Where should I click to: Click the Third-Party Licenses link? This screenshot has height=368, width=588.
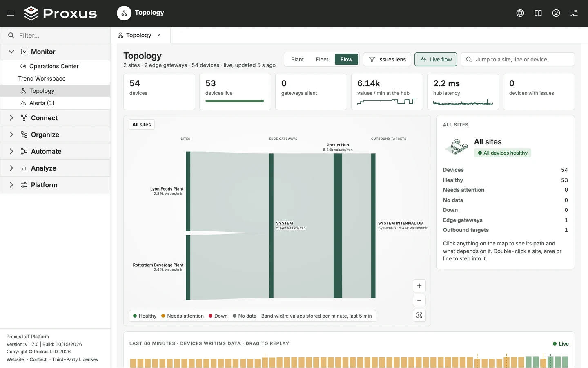pyautogui.click(x=75, y=359)
